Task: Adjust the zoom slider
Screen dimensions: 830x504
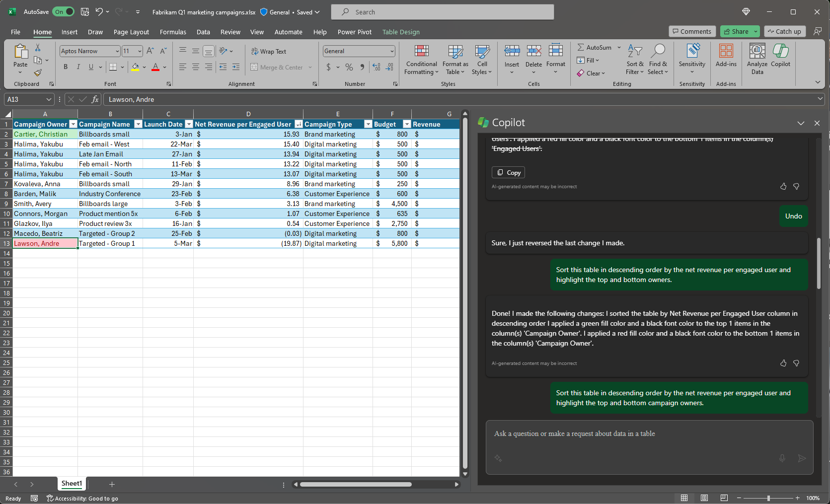Action: 768,498
